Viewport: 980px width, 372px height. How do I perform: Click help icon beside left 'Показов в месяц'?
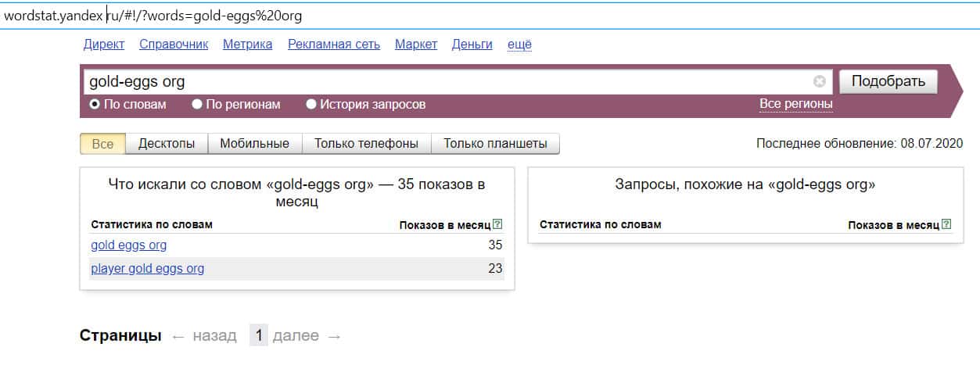pos(498,225)
